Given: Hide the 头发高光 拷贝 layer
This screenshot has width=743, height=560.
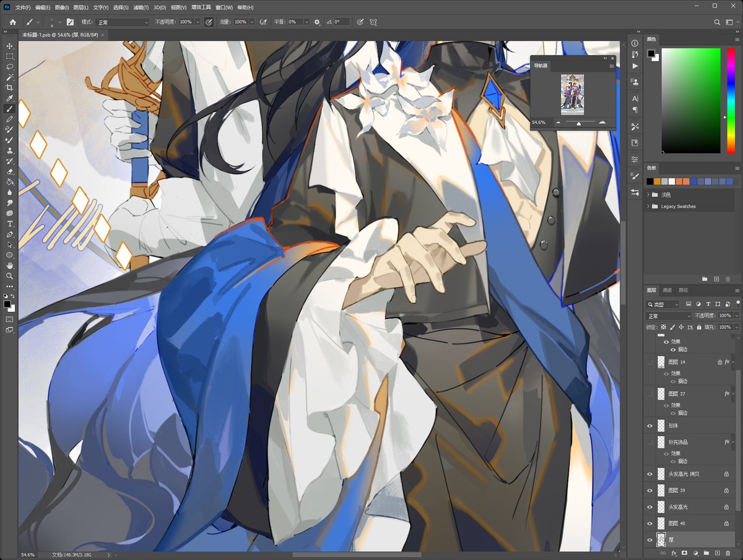Looking at the screenshot, I should tap(650, 474).
